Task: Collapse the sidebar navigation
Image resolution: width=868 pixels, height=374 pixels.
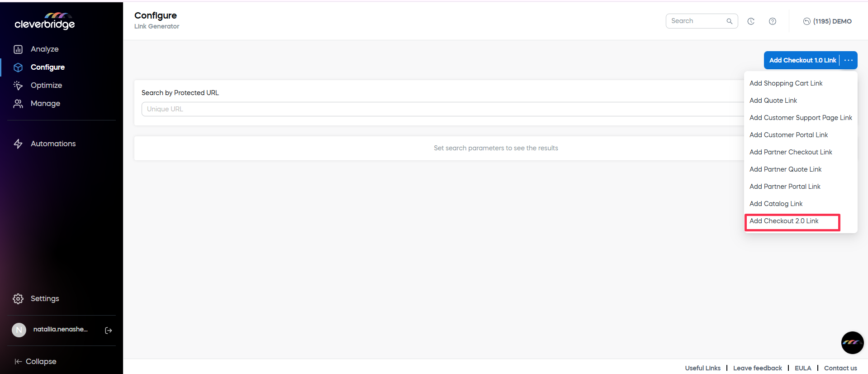Action: (36, 361)
